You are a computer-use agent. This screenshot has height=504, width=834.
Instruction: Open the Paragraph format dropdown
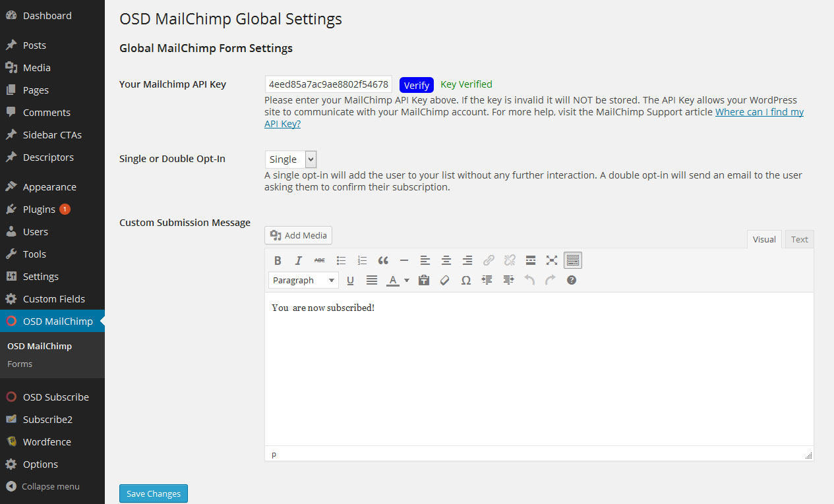pyautogui.click(x=304, y=280)
